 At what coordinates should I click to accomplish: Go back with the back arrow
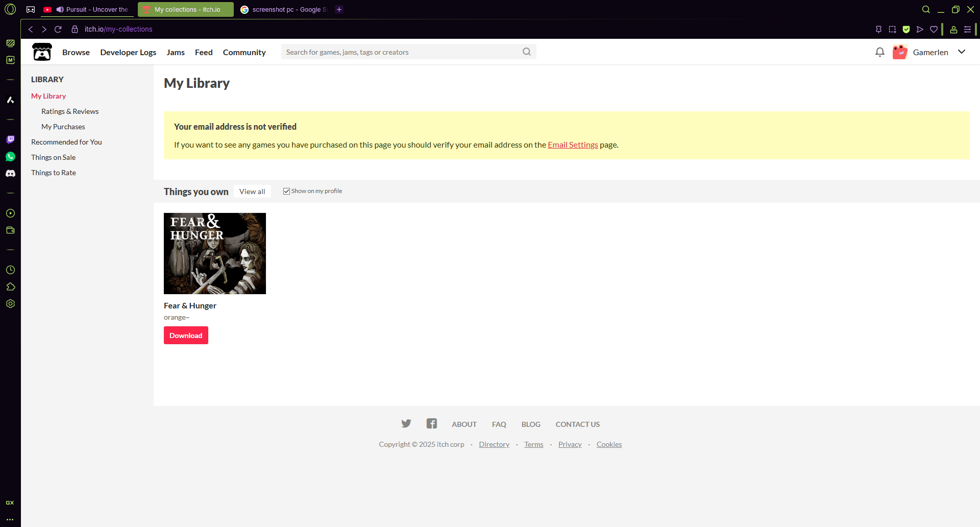[x=31, y=29]
